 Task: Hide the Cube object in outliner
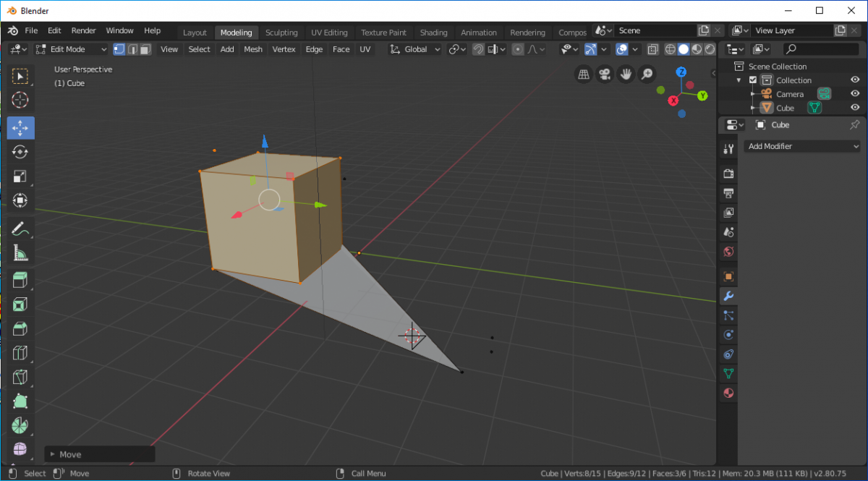855,108
